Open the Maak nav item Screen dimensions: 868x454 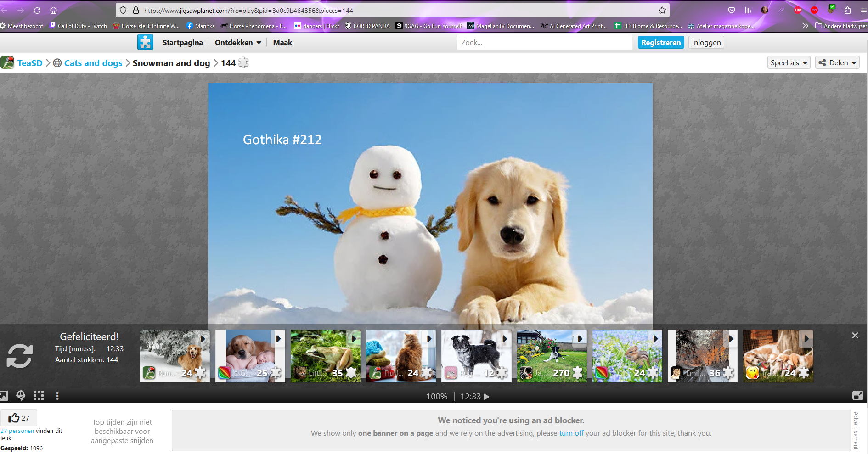(282, 42)
